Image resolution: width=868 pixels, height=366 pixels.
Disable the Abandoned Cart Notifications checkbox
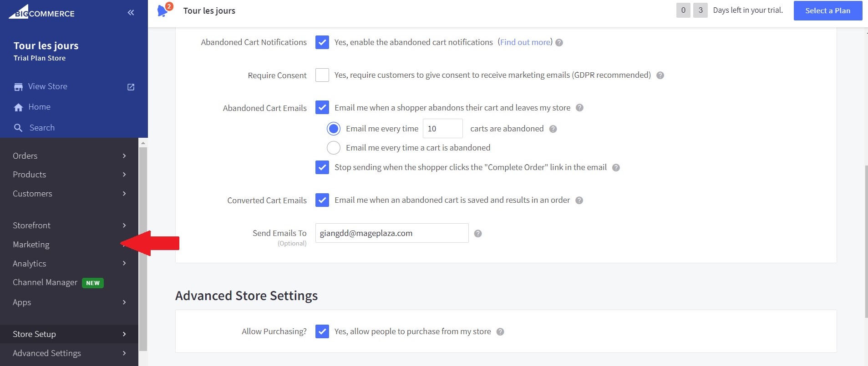tap(322, 42)
